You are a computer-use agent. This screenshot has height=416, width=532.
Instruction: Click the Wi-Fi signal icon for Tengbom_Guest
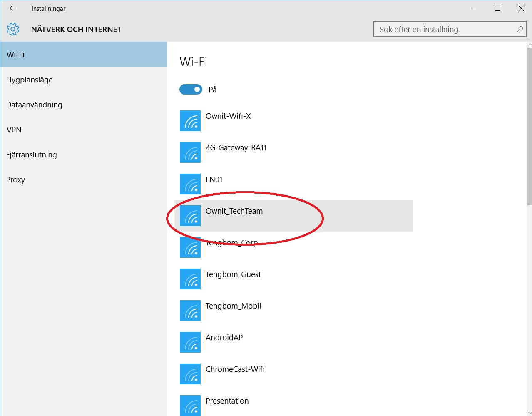pyautogui.click(x=190, y=279)
